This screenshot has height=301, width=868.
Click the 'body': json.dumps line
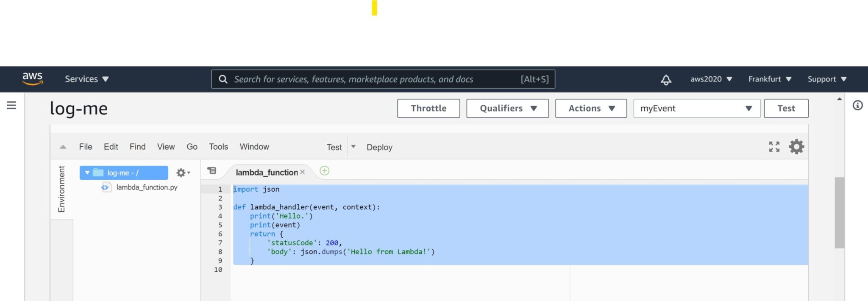tap(351, 251)
